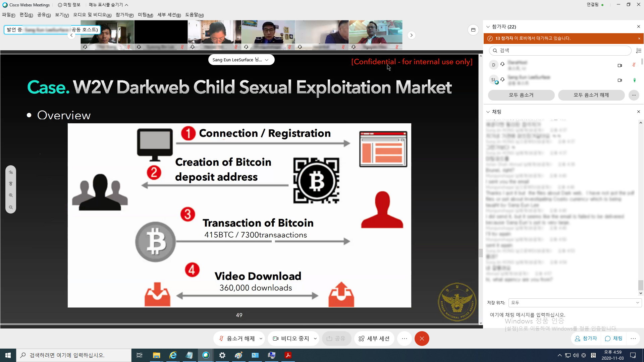Select the video thumbnail of man in red jacket
Image resolution: width=644 pixels, height=362 pixels.
(375, 35)
